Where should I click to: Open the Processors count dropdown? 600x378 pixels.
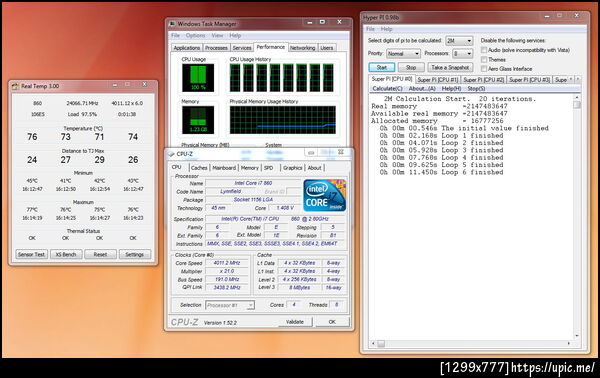[x=463, y=54]
